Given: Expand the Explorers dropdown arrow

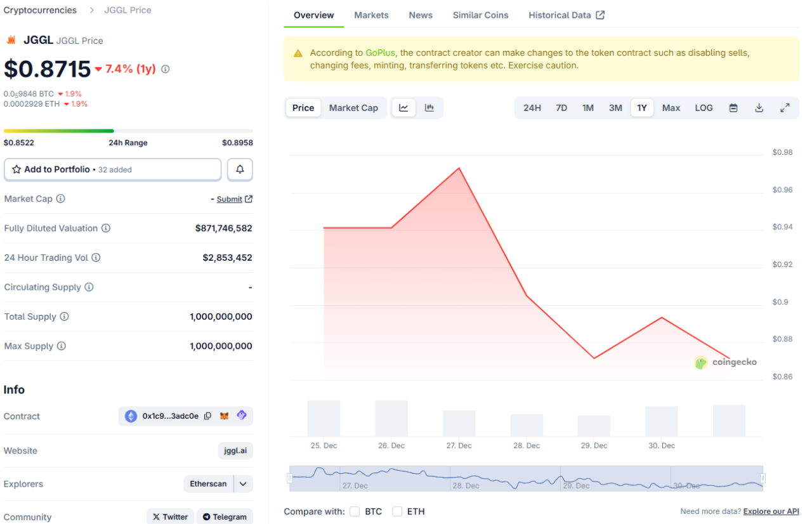Looking at the screenshot, I should point(243,484).
